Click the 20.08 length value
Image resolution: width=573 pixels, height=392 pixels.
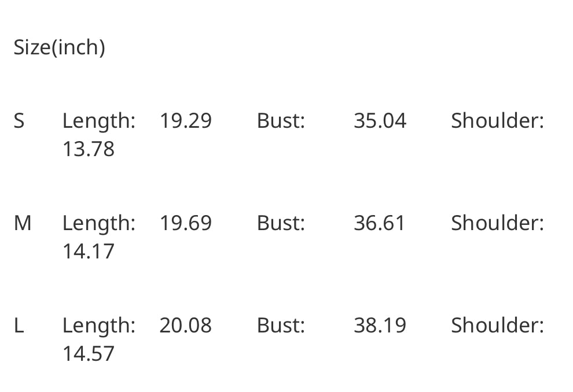click(x=186, y=326)
